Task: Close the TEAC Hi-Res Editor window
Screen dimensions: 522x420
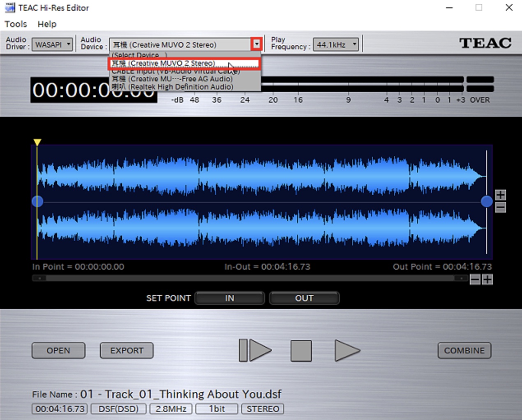Action: pyautogui.click(x=509, y=7)
